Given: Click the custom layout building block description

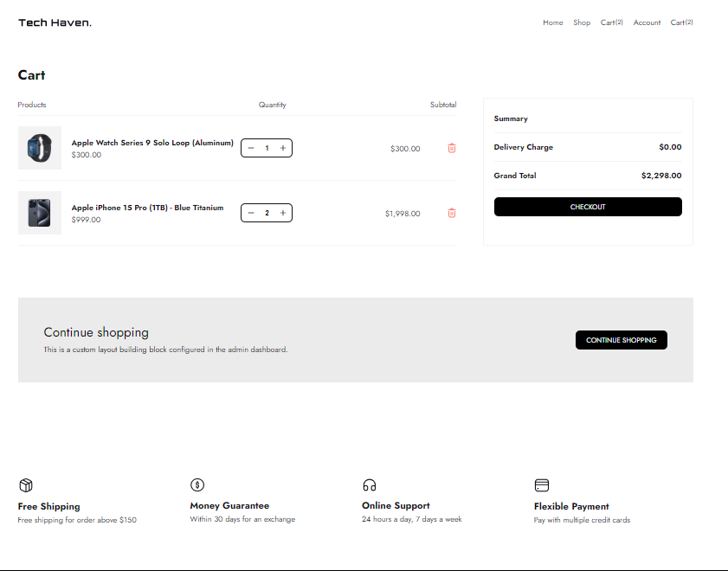Looking at the screenshot, I should (x=165, y=350).
